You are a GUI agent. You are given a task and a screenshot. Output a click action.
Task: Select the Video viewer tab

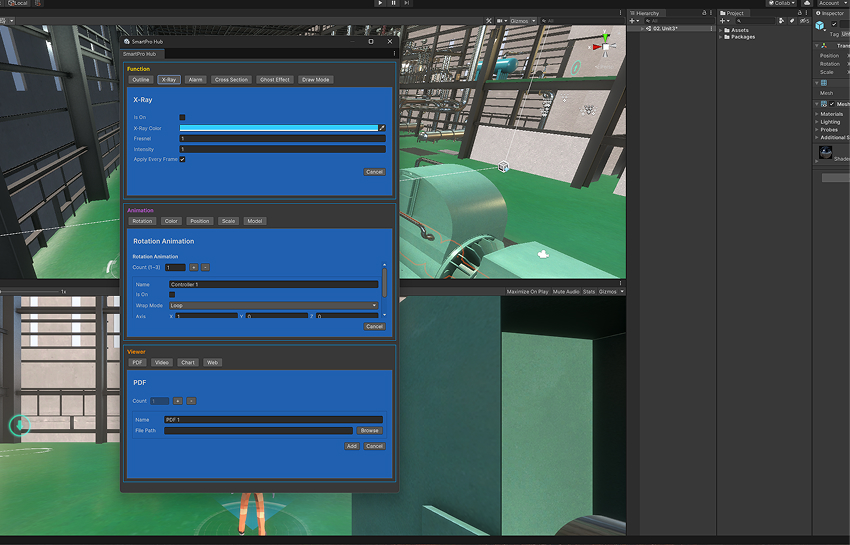162,363
